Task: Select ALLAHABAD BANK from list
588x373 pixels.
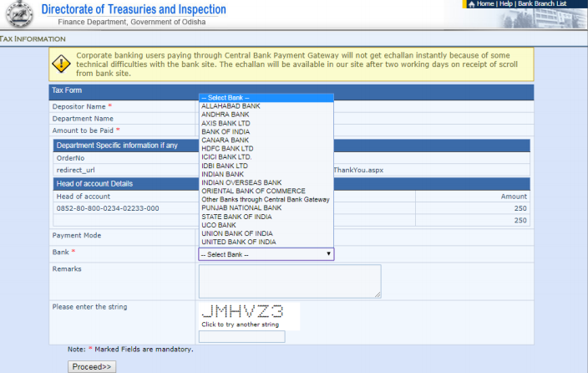Action: (x=266, y=106)
